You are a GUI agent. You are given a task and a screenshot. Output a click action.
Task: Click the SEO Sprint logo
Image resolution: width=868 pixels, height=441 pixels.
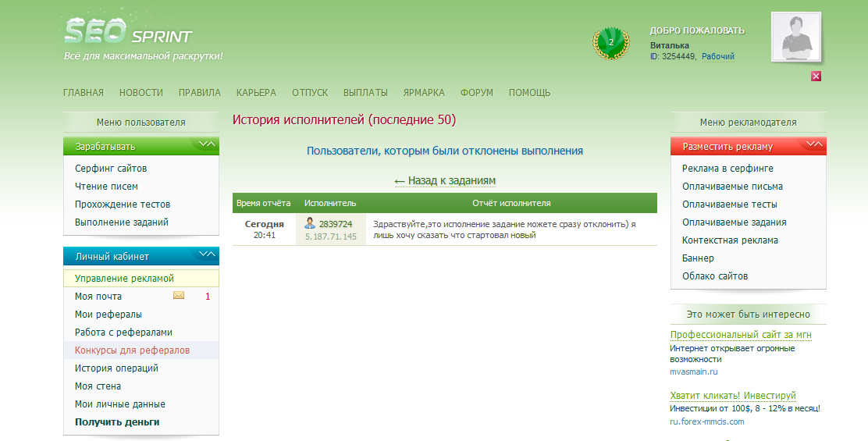(129, 31)
